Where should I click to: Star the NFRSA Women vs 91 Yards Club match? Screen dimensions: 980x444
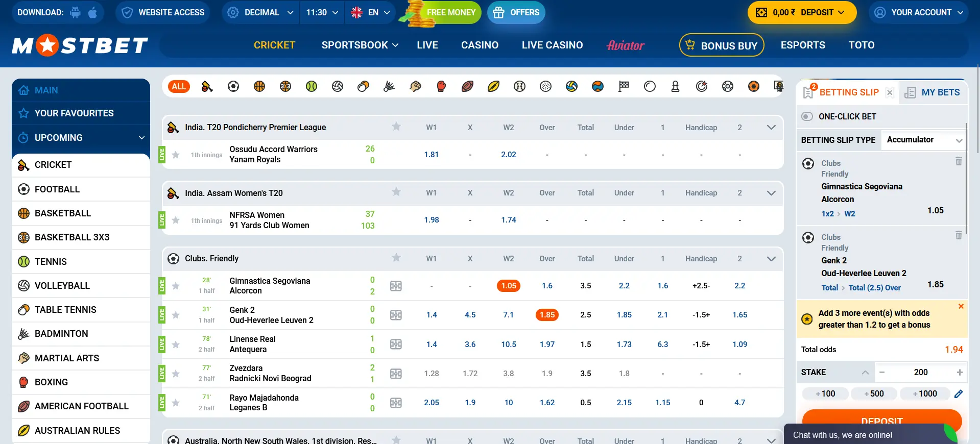(x=176, y=220)
